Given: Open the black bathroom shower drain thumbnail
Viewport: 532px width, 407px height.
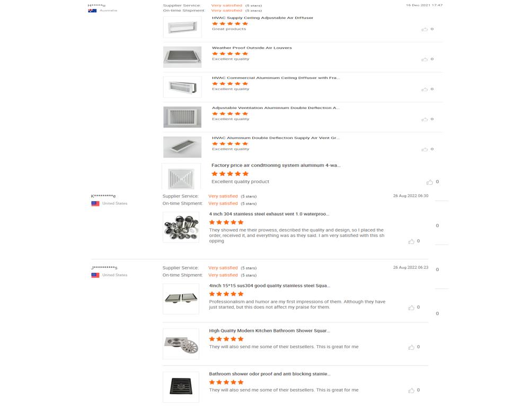Looking at the screenshot, I should (181, 387).
